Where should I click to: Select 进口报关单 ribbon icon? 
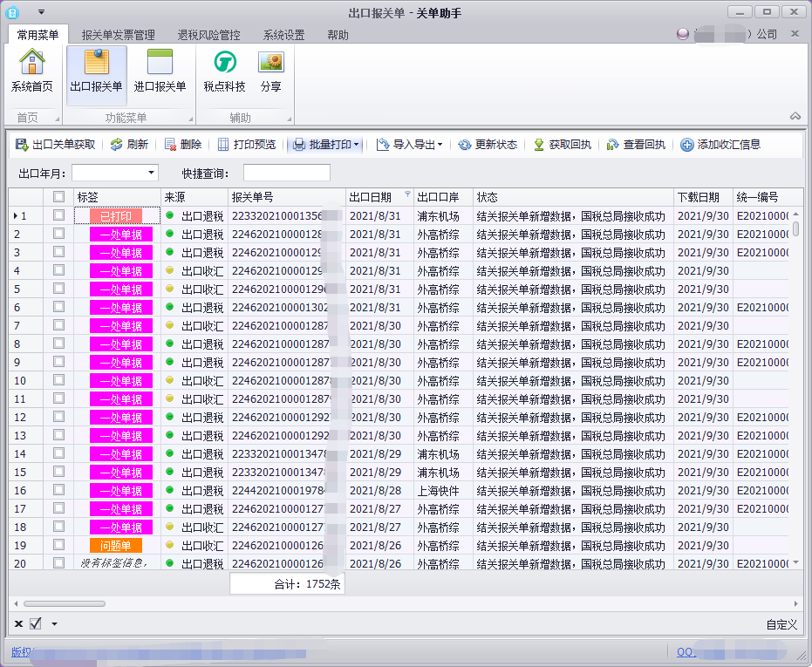(x=160, y=71)
